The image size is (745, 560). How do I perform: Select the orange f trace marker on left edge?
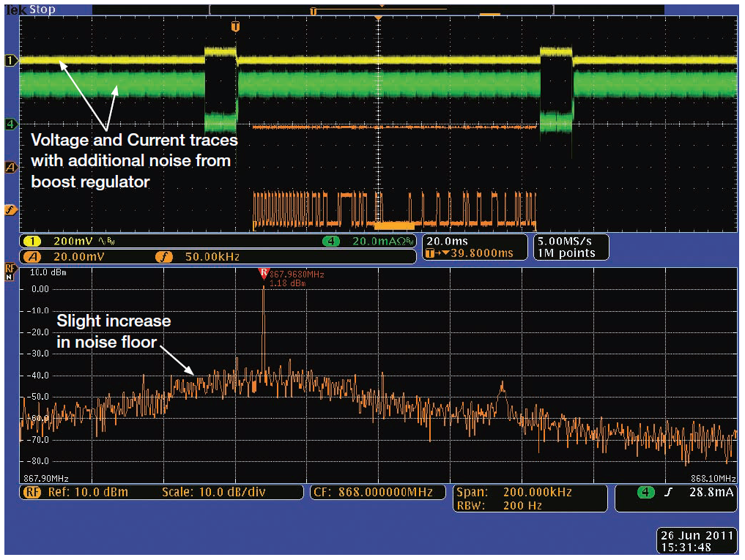(10, 210)
